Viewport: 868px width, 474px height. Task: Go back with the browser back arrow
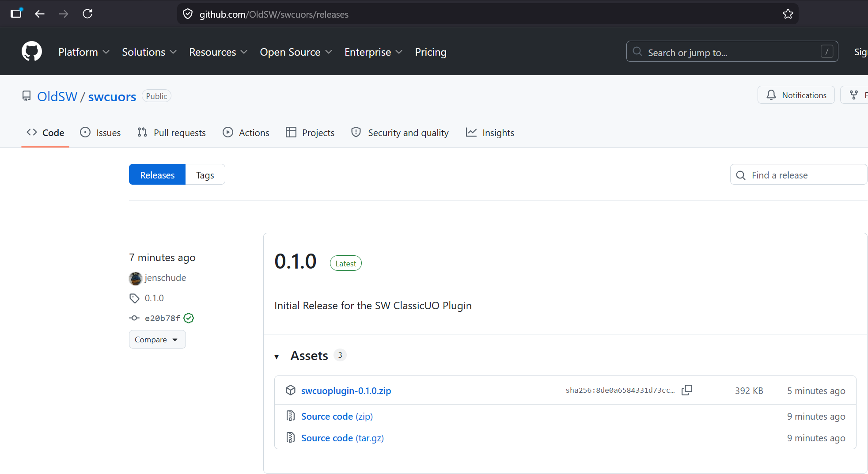click(x=40, y=14)
